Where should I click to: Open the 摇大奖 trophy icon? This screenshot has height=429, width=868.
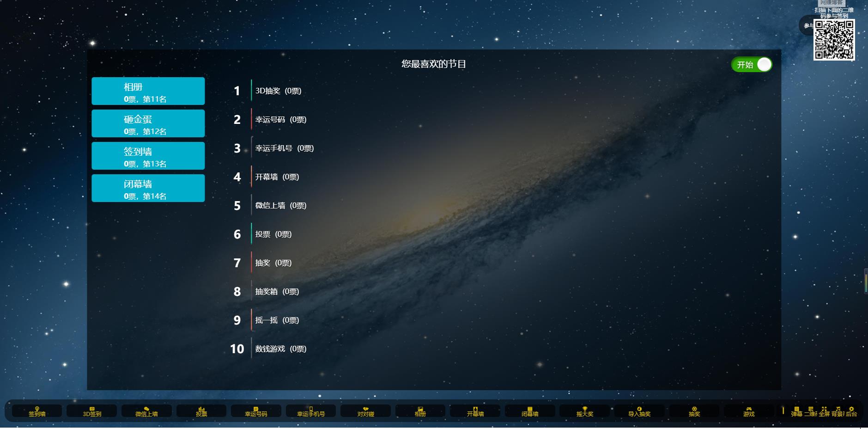tap(585, 411)
